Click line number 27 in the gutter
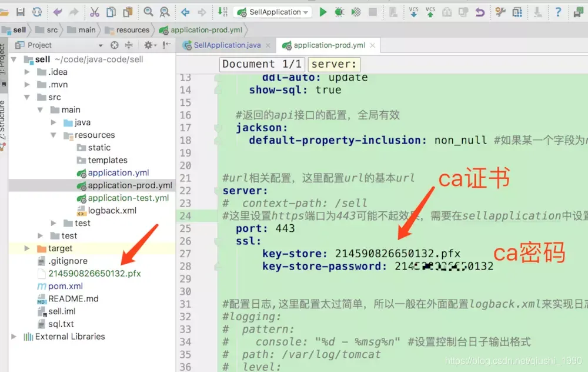The height and width of the screenshot is (372, 588). coord(185,254)
